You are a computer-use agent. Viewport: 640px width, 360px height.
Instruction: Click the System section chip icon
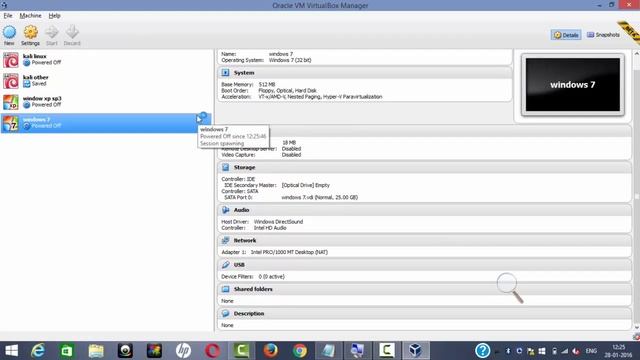click(225, 73)
